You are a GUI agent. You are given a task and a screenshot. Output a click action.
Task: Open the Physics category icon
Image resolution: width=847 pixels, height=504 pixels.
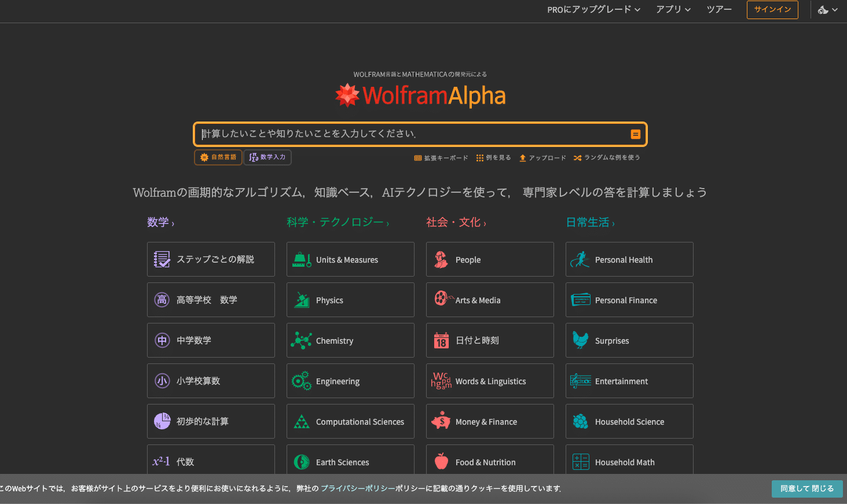(301, 300)
